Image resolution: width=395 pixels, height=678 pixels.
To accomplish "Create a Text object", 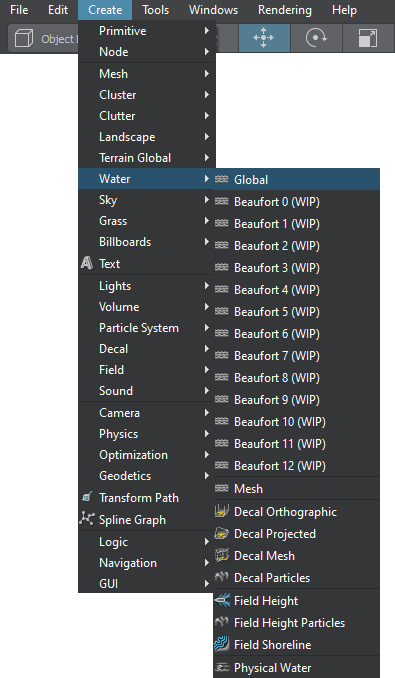I will pyautogui.click(x=146, y=263).
